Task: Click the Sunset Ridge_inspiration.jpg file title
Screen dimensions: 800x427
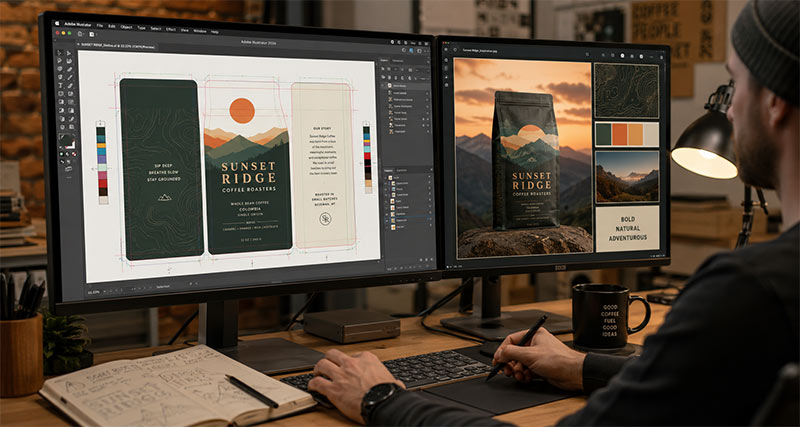Action: [x=479, y=51]
